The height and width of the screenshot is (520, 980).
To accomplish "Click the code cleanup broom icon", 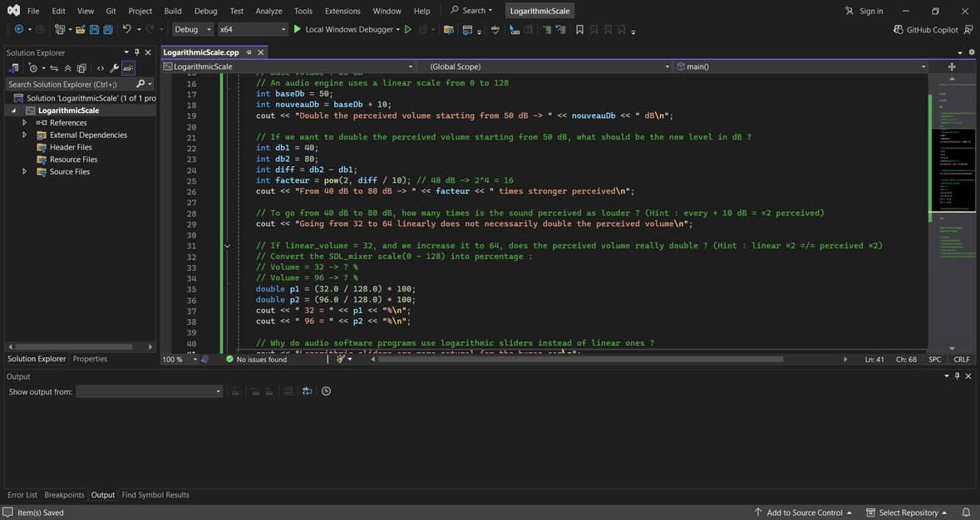I will click(x=341, y=359).
